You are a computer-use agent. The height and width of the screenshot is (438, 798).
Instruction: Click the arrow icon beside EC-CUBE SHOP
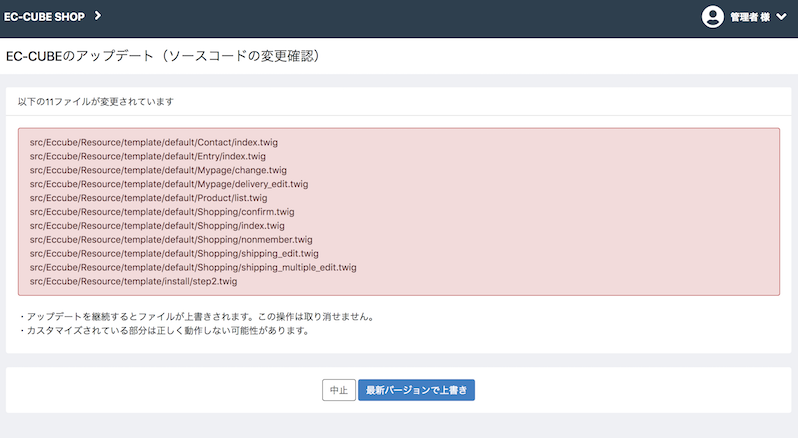[98, 16]
